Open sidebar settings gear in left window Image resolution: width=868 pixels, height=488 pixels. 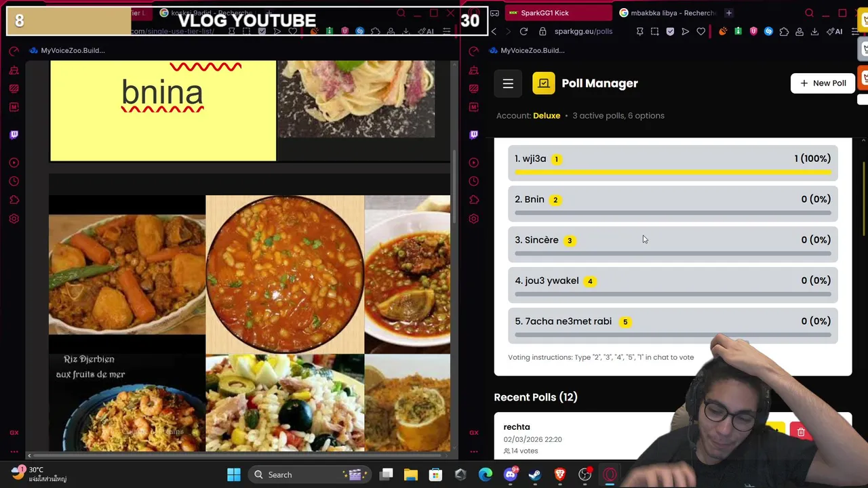14,218
